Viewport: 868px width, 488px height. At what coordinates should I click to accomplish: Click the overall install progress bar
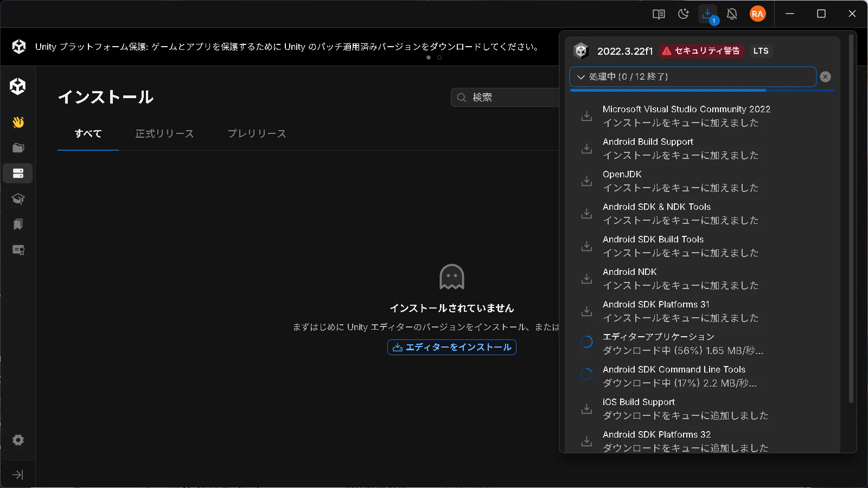(702, 90)
